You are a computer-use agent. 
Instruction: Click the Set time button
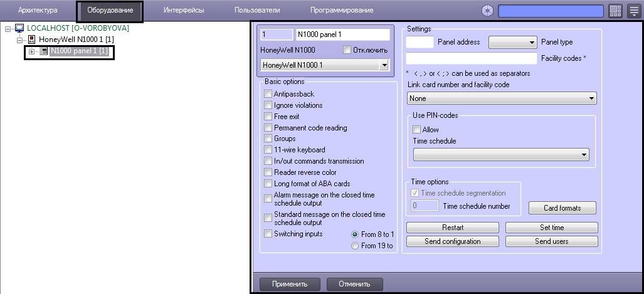click(x=552, y=228)
